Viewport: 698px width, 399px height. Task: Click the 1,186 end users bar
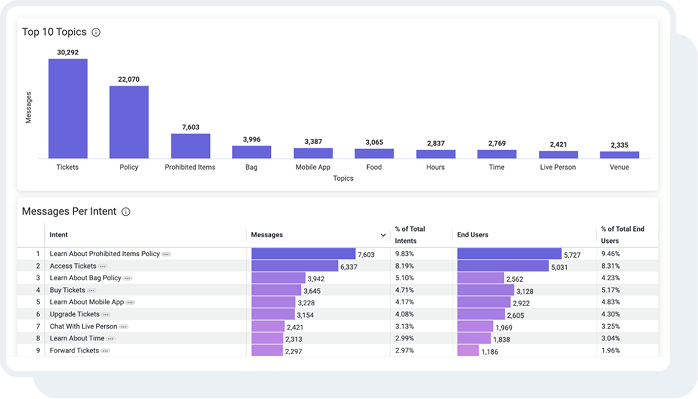[x=468, y=350]
